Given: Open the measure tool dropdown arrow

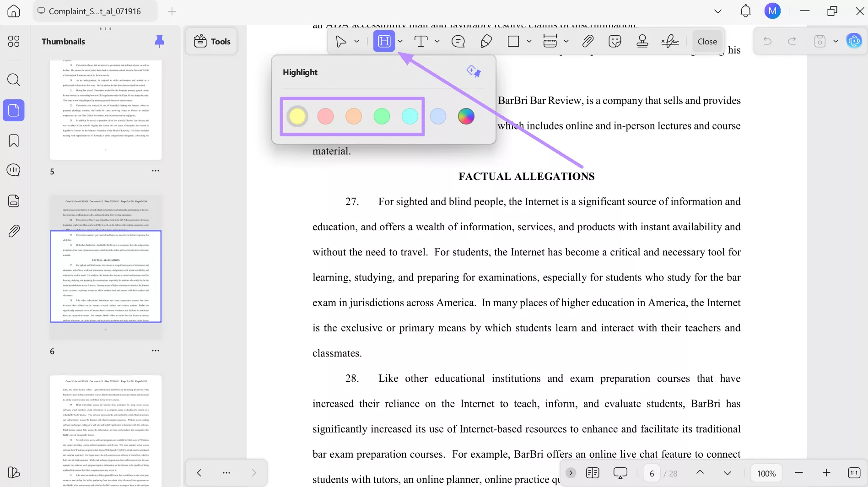Looking at the screenshot, I should click(566, 41).
